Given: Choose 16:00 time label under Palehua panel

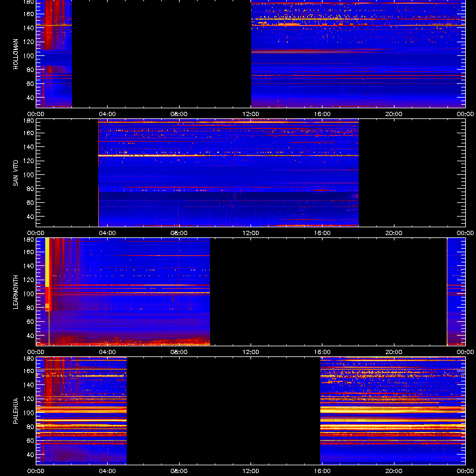Looking at the screenshot, I should pyautogui.click(x=322, y=471).
